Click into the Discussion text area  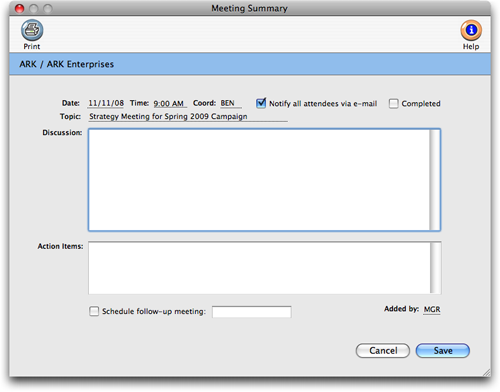(259, 180)
